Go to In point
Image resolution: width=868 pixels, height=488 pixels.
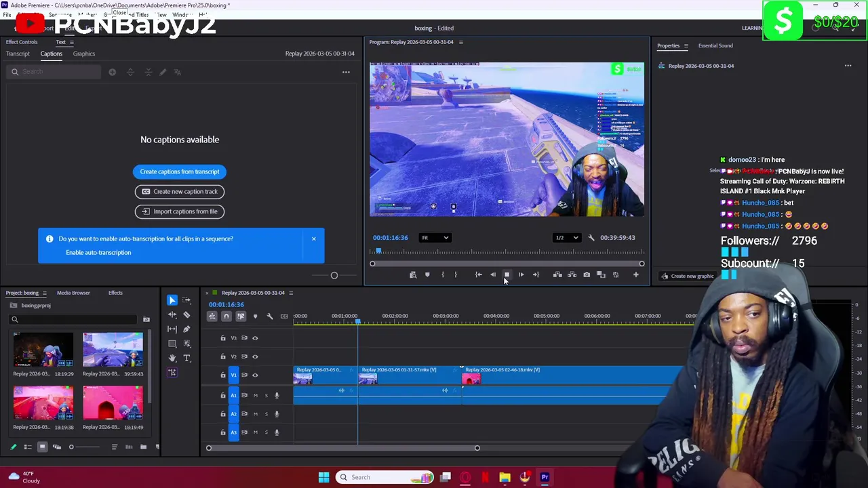478,274
